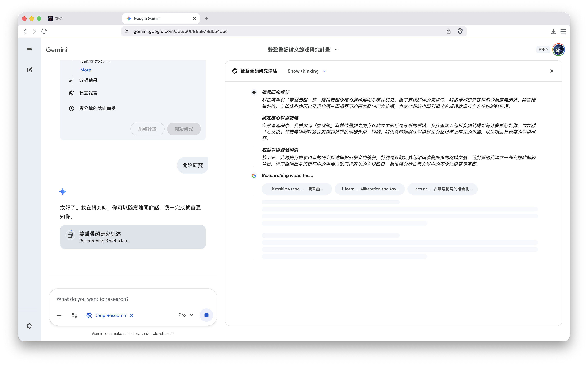Open the tools sliders icon in prompt box
The height and width of the screenshot is (365, 588).
(x=74, y=316)
